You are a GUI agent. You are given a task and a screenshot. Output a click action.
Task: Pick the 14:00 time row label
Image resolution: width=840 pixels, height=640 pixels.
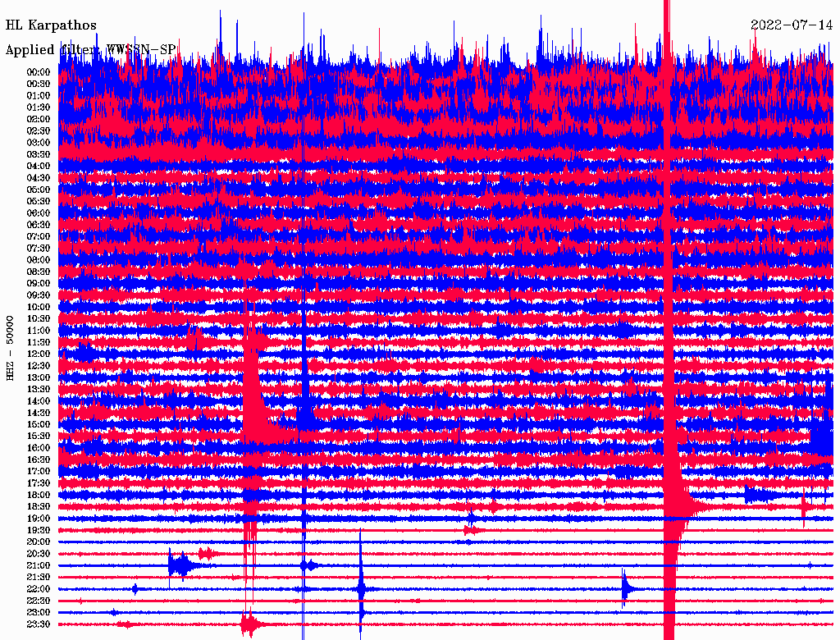(39, 401)
